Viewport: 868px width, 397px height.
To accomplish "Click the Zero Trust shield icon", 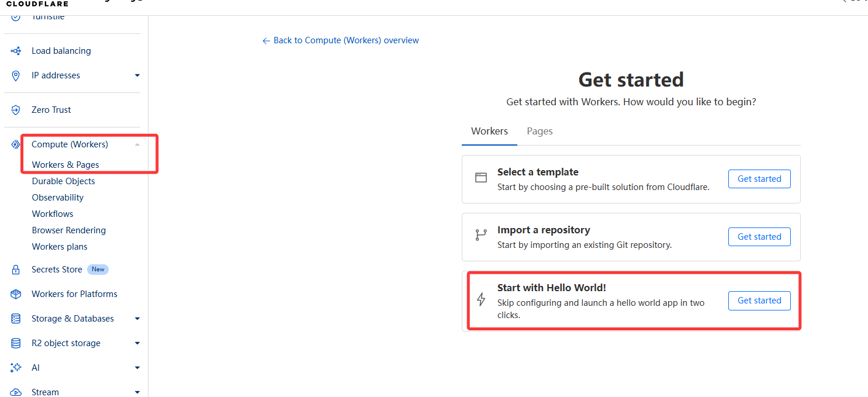I will (x=16, y=110).
